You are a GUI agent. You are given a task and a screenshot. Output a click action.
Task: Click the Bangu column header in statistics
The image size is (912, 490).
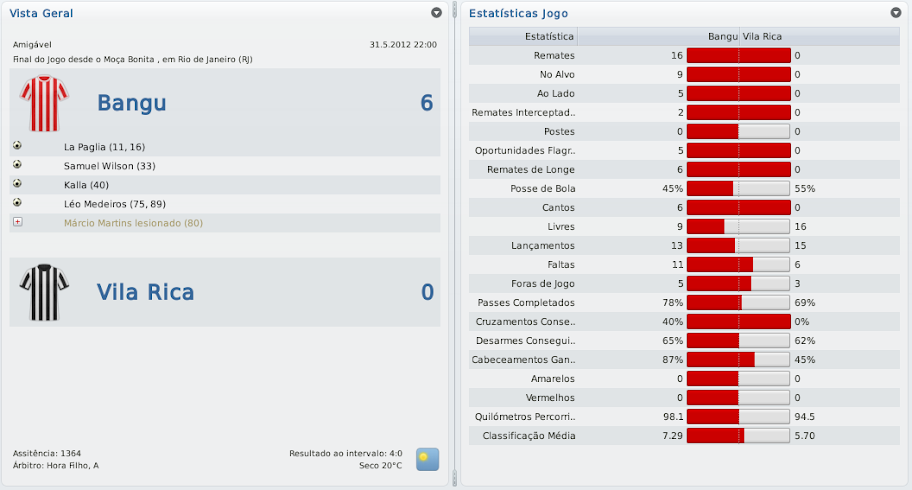(722, 37)
